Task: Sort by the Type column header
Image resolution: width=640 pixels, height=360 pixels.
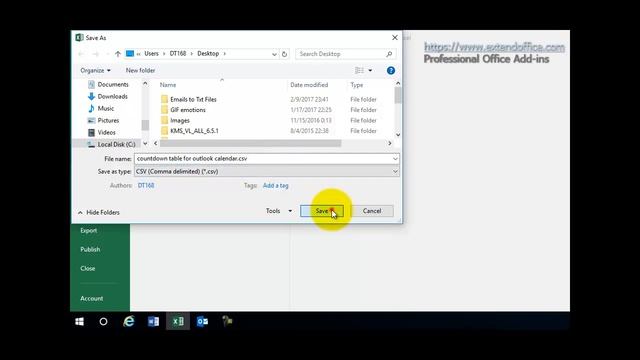Action: point(357,85)
